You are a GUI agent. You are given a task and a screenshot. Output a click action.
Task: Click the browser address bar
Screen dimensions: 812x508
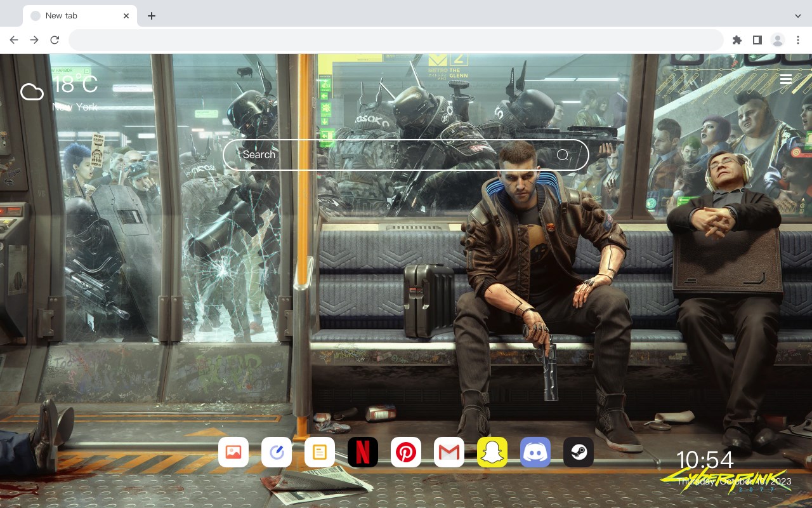396,40
